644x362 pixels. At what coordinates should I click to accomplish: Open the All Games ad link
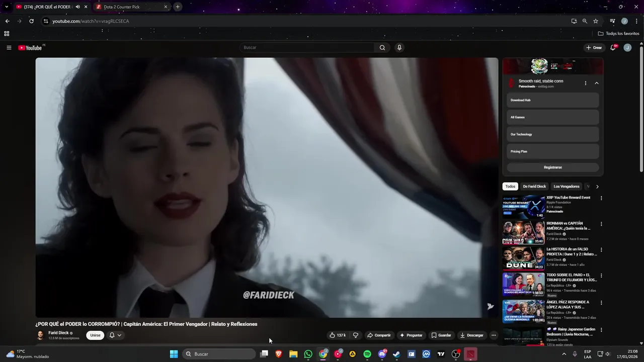(553, 117)
